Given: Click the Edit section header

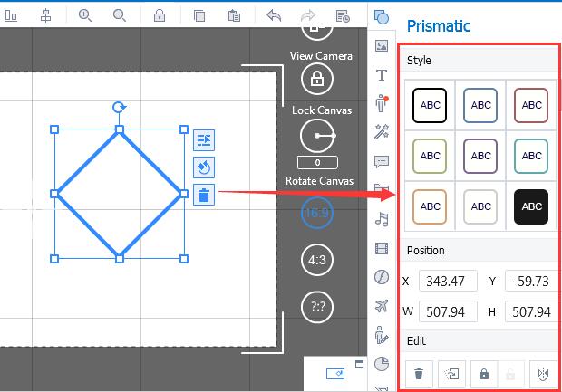Looking at the screenshot, I should (479, 340).
